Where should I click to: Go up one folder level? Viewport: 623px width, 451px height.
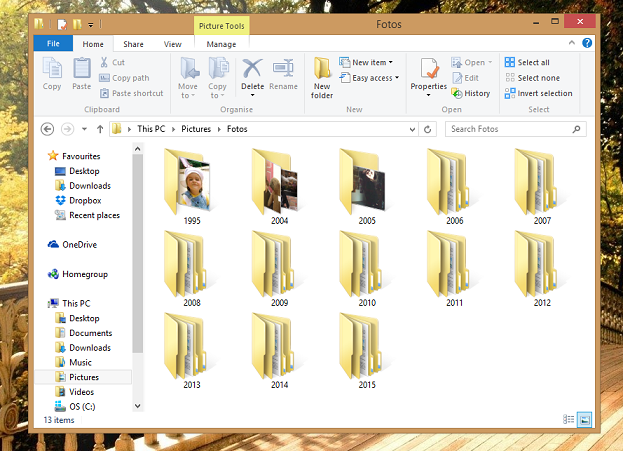[x=100, y=129]
